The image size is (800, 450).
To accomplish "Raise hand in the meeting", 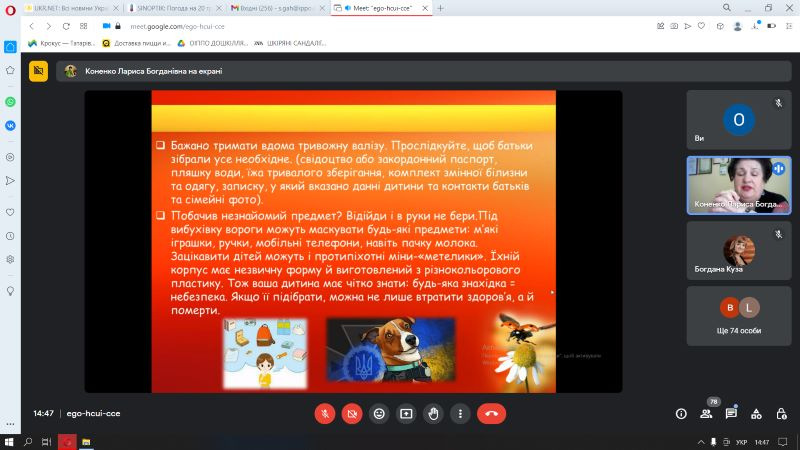I will 433,414.
